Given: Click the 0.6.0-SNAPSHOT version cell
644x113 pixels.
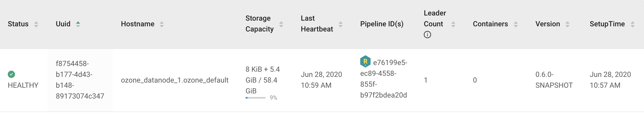Looking at the screenshot, I should coord(554,80).
